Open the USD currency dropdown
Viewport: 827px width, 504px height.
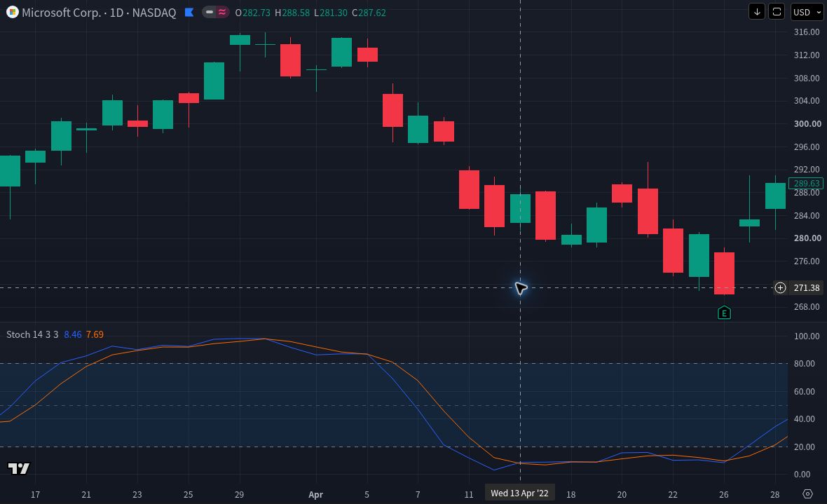(807, 12)
